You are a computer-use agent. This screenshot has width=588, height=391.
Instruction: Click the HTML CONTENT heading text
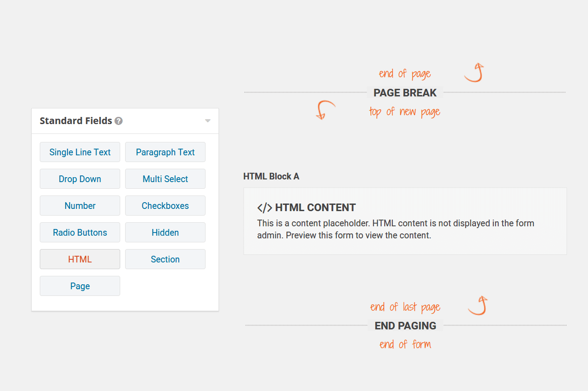pyautogui.click(x=315, y=208)
